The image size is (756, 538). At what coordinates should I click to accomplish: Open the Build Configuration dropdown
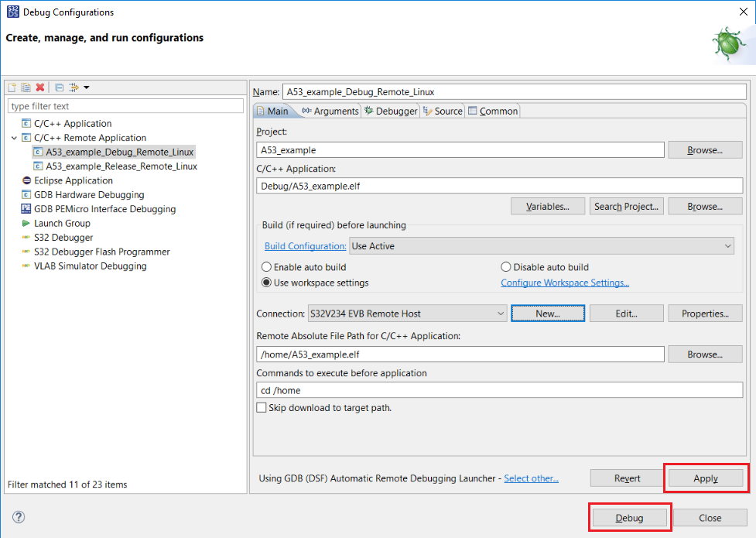click(541, 246)
